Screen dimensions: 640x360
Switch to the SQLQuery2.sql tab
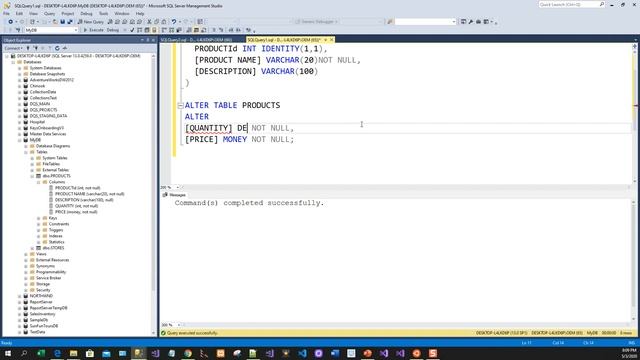[196, 40]
